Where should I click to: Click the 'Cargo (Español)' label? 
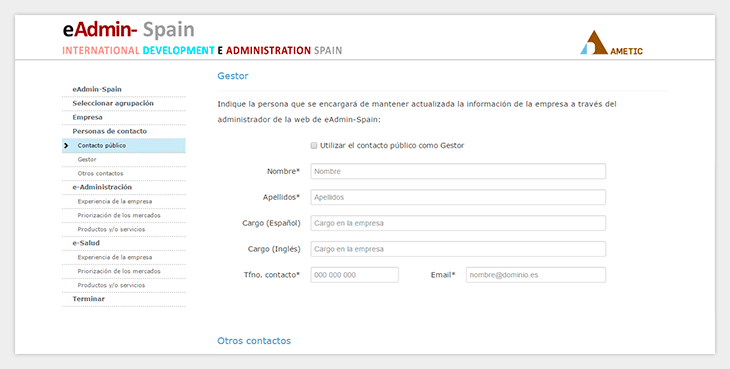[x=271, y=223]
